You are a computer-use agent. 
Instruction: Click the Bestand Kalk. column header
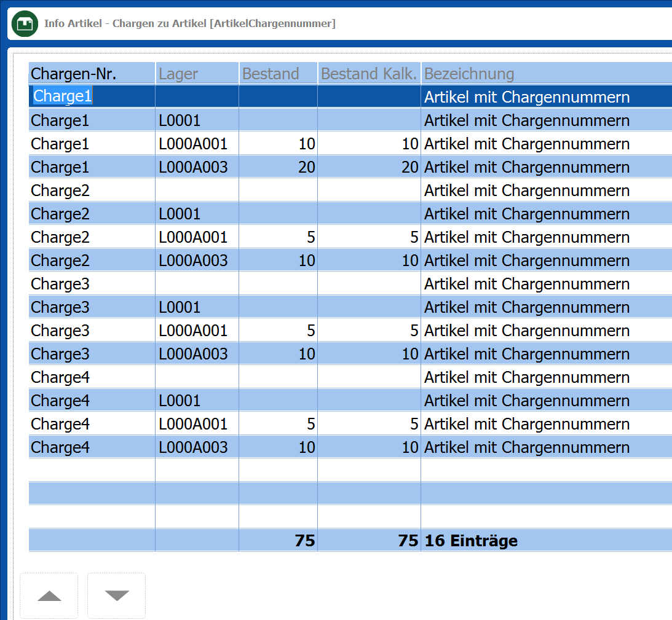(369, 74)
